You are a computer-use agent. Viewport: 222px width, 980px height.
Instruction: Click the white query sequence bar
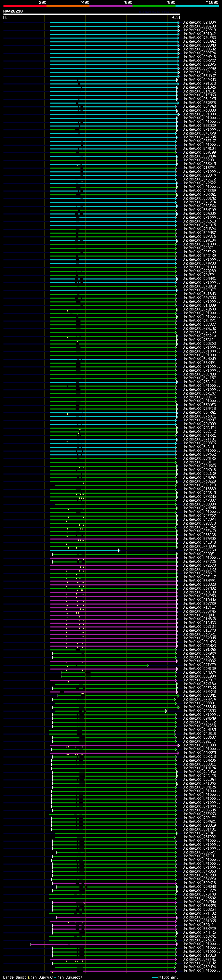click(92, 15)
